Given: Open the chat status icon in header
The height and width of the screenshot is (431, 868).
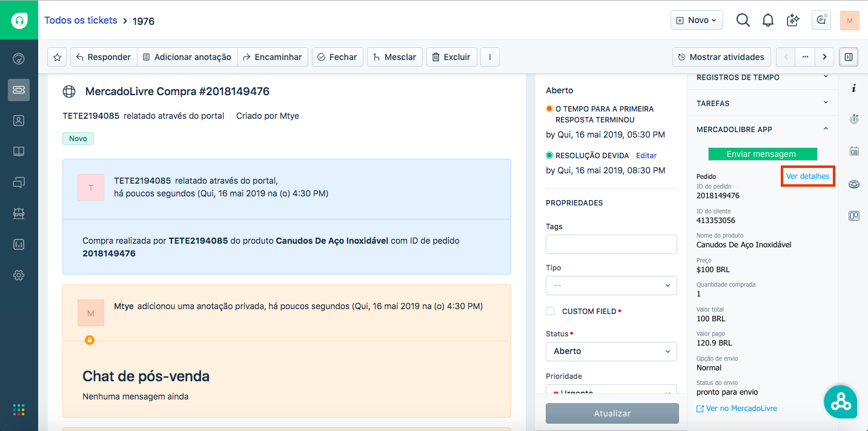Looking at the screenshot, I should (x=821, y=20).
